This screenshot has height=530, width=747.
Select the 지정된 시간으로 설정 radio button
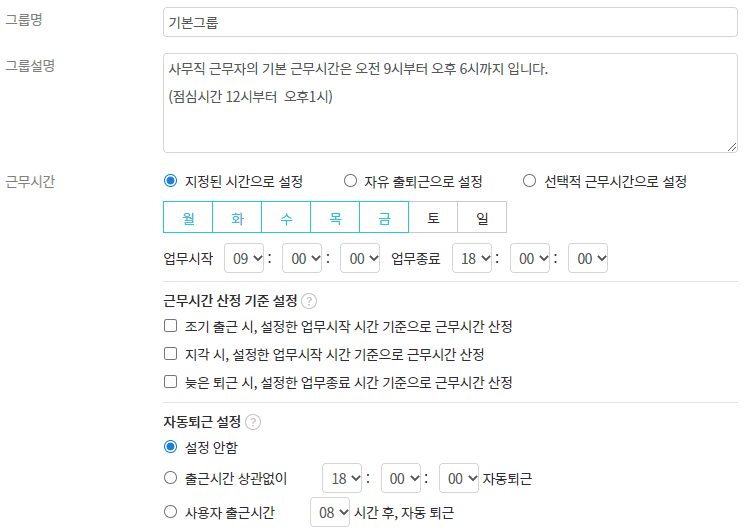tap(170, 181)
